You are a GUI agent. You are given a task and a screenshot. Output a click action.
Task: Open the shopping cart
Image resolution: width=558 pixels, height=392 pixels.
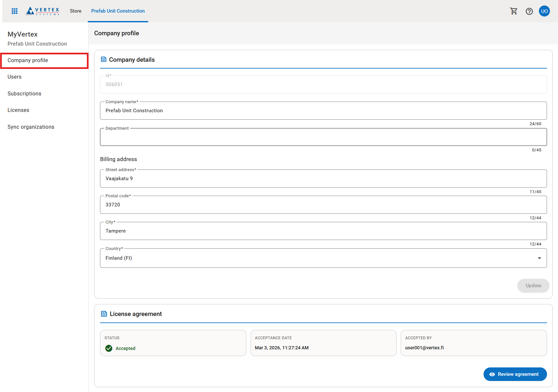[x=514, y=11]
